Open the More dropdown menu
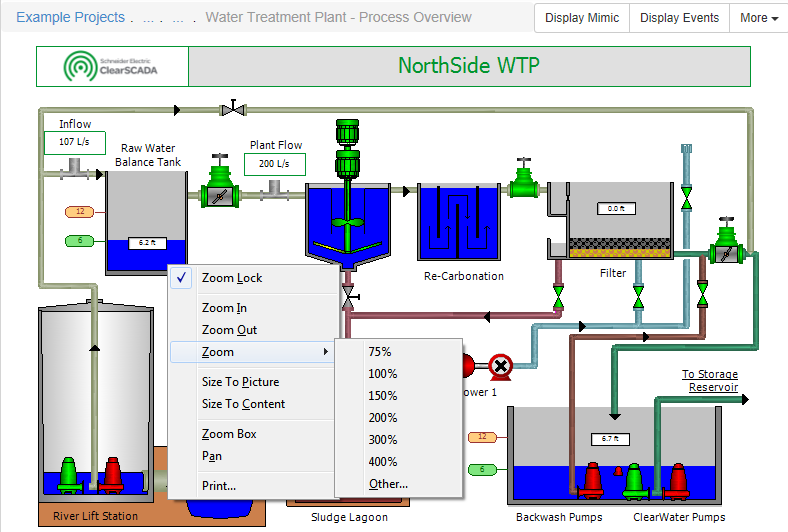The height and width of the screenshot is (532, 788). [x=759, y=18]
